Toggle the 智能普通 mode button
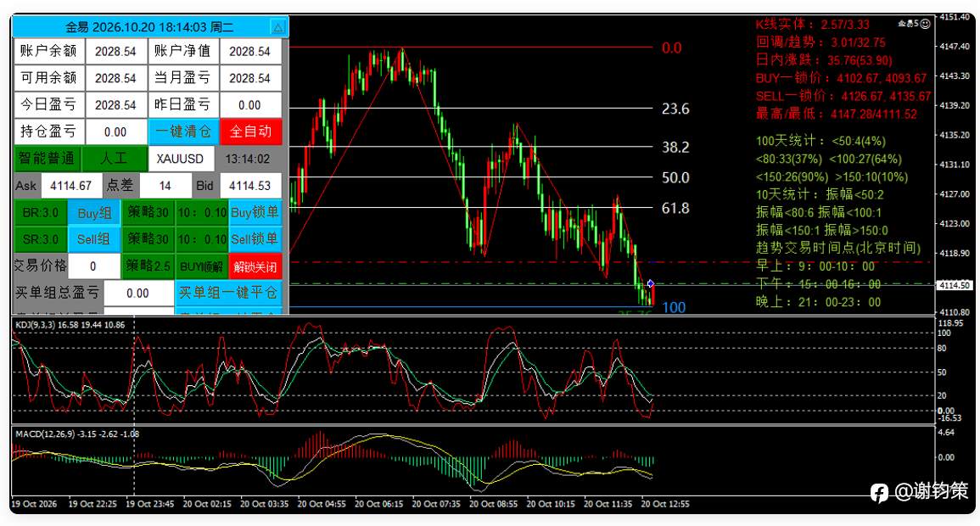 47,158
